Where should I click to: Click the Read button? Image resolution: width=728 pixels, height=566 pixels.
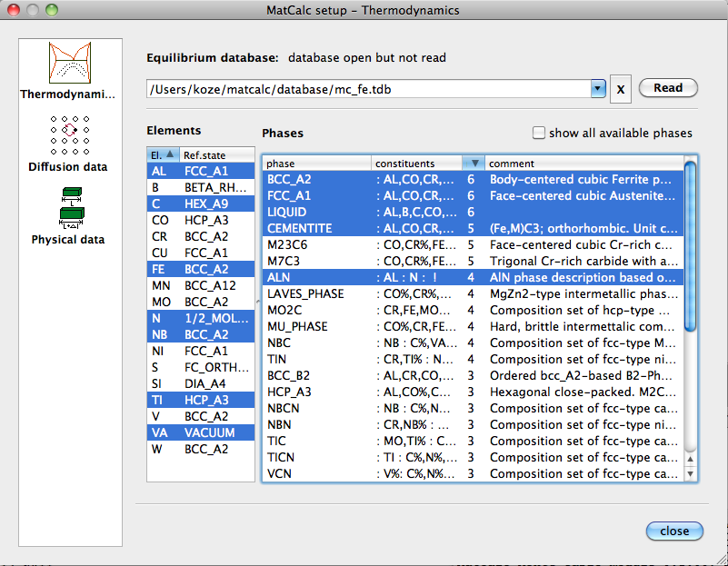(668, 88)
